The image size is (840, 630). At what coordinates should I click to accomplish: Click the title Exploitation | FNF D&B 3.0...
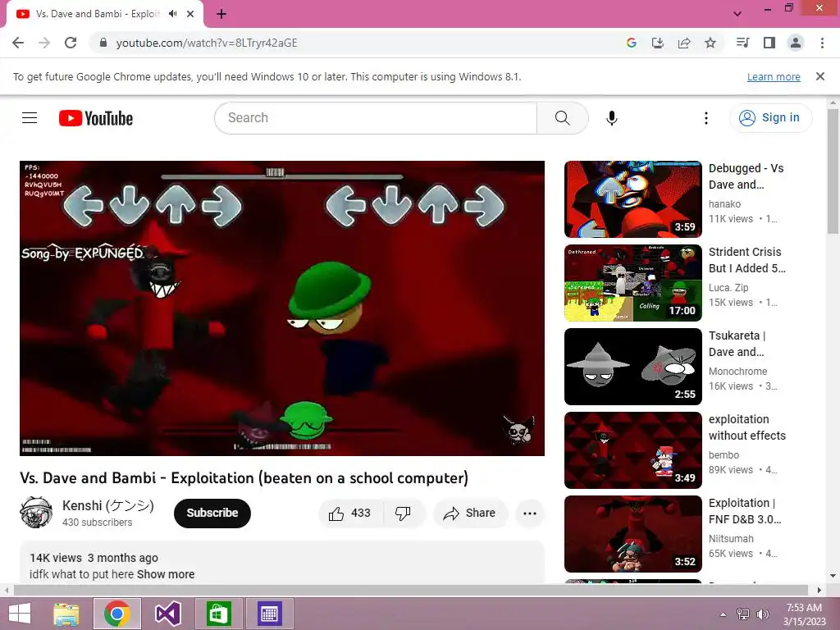click(745, 510)
